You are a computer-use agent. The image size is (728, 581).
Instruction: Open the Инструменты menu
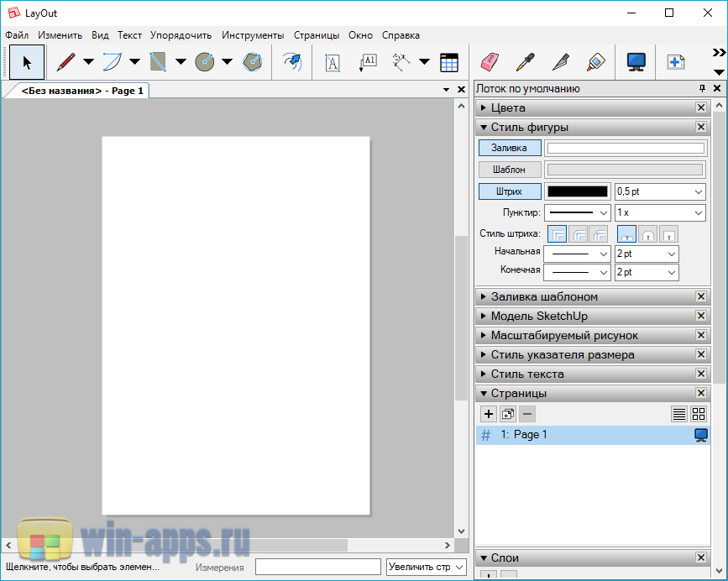(253, 35)
